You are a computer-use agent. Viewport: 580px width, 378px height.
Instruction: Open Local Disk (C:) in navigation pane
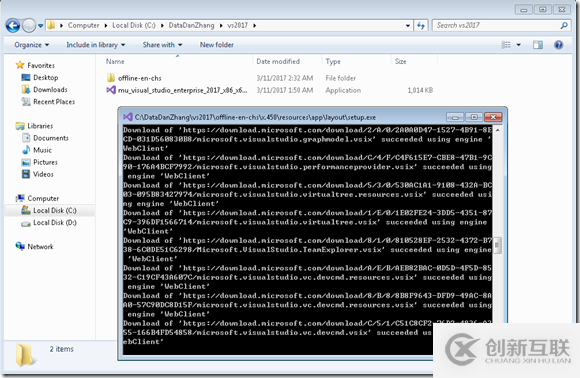click(x=55, y=210)
